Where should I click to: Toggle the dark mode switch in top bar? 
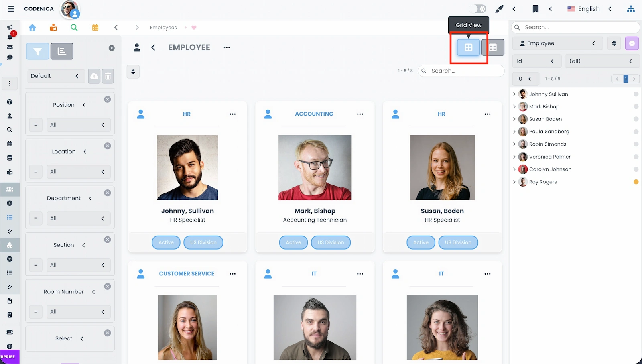click(x=477, y=8)
